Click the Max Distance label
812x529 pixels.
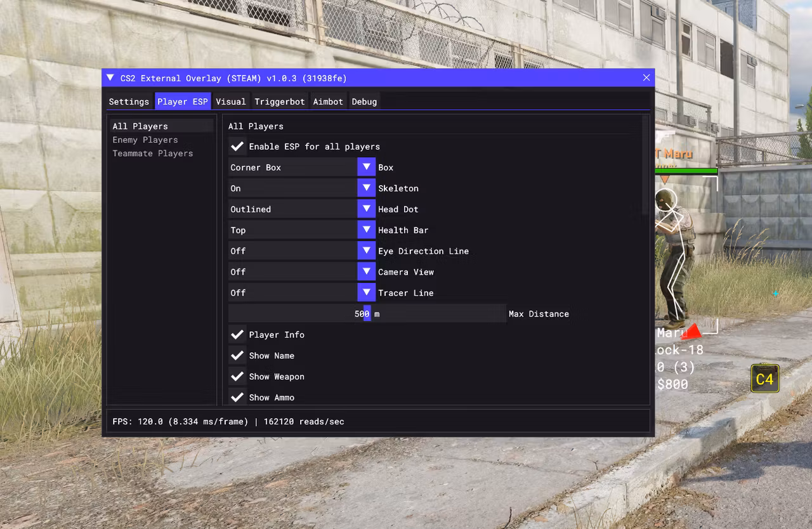(539, 314)
